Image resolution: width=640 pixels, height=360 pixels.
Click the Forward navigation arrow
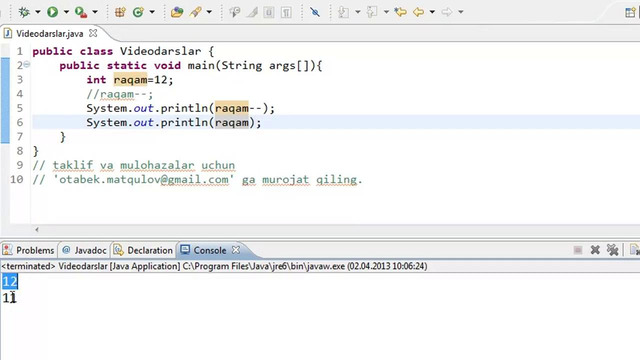(447, 12)
